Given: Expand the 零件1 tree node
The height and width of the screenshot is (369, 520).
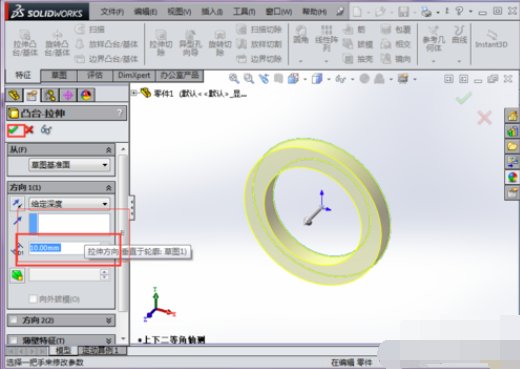Looking at the screenshot, I should coord(134,93).
